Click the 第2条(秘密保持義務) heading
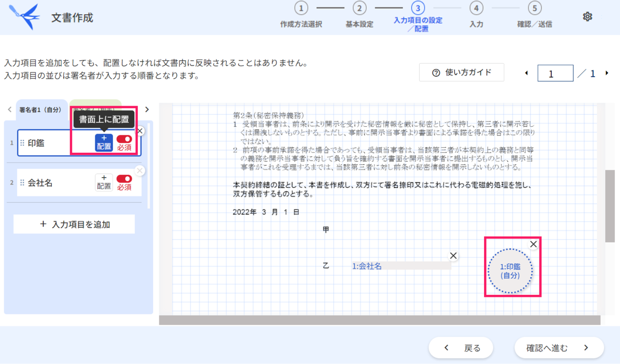This screenshot has height=364, width=620. pyautogui.click(x=268, y=115)
